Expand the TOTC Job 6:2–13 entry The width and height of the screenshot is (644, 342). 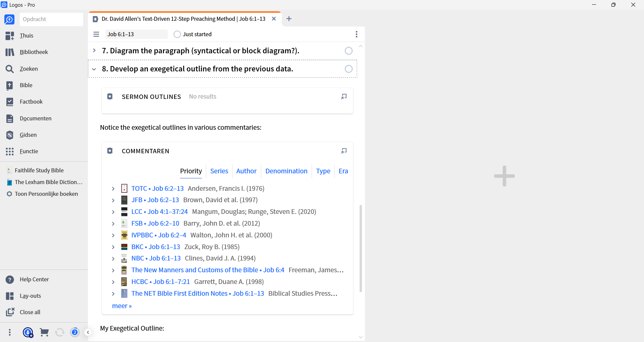click(x=113, y=189)
